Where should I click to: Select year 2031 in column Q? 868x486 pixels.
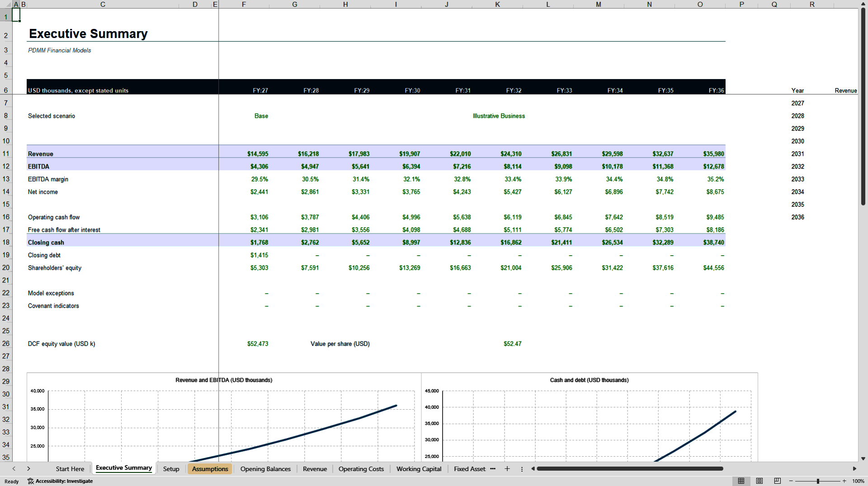pyautogui.click(x=797, y=154)
